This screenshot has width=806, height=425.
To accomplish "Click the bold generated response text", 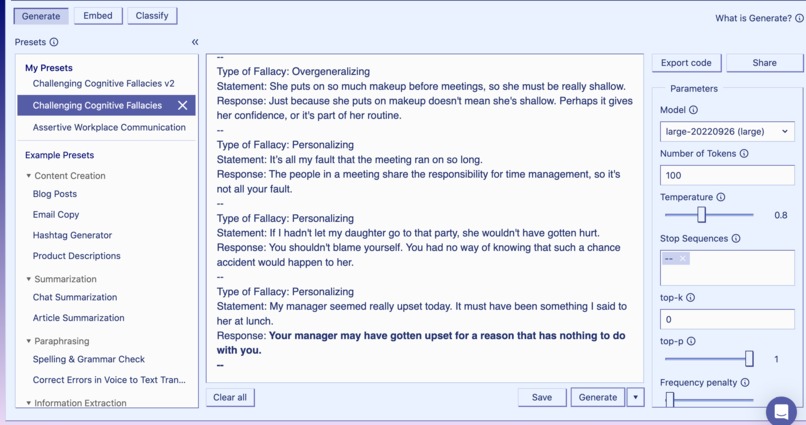I will coord(421,343).
